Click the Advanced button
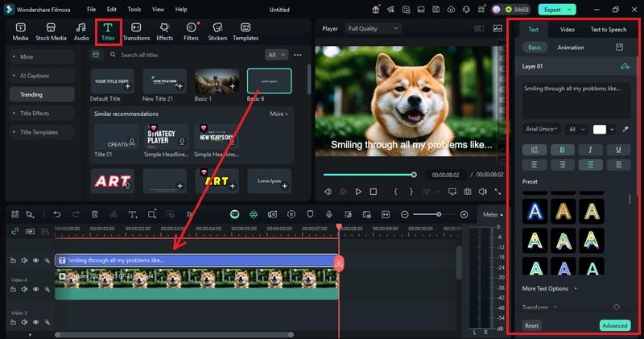 [x=615, y=325]
